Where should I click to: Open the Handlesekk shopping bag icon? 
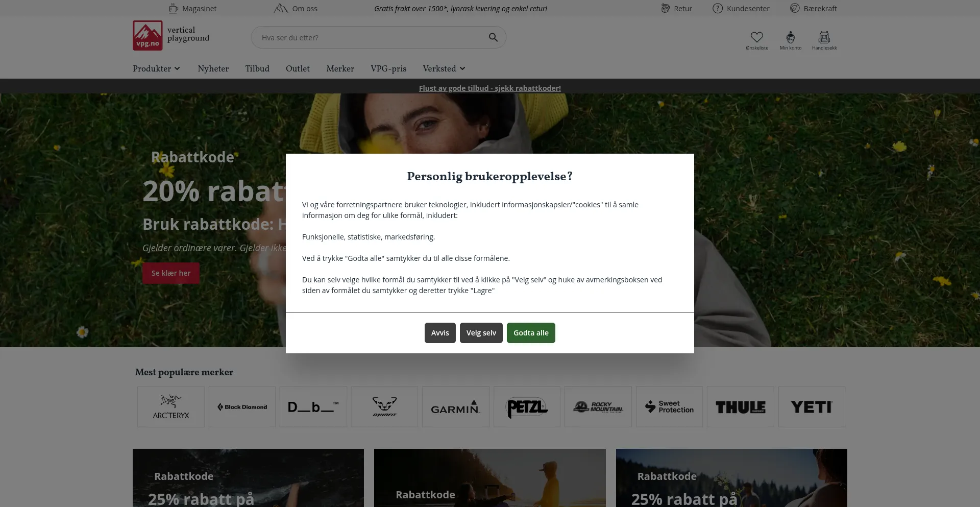824,37
